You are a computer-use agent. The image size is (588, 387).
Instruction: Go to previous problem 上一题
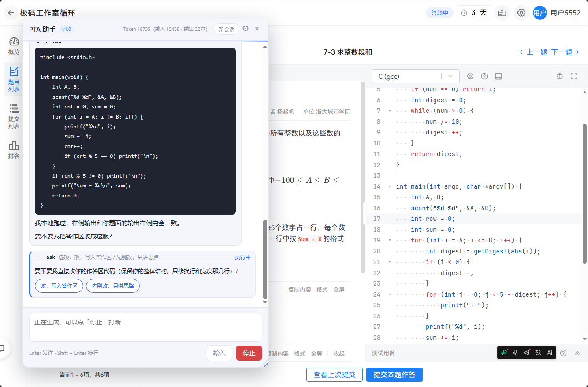(533, 52)
